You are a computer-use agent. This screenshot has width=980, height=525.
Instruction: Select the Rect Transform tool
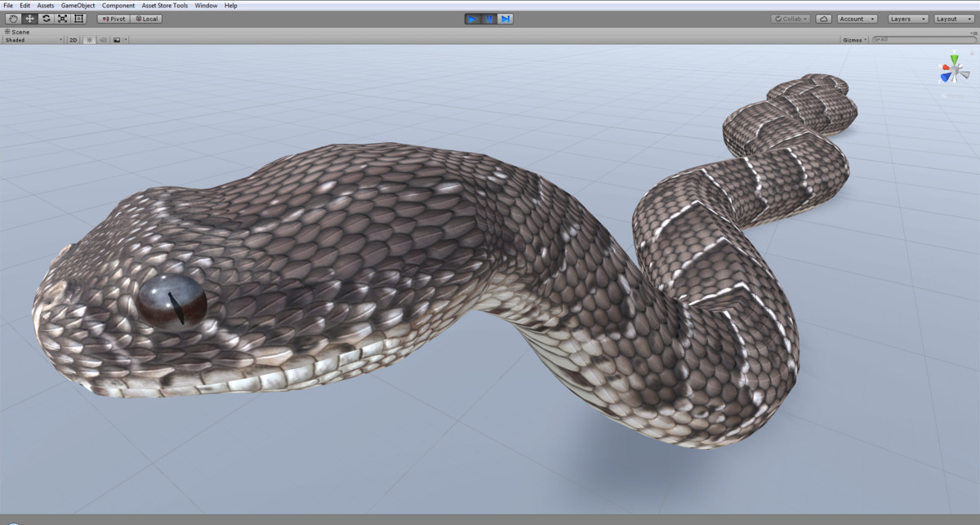[x=79, y=18]
